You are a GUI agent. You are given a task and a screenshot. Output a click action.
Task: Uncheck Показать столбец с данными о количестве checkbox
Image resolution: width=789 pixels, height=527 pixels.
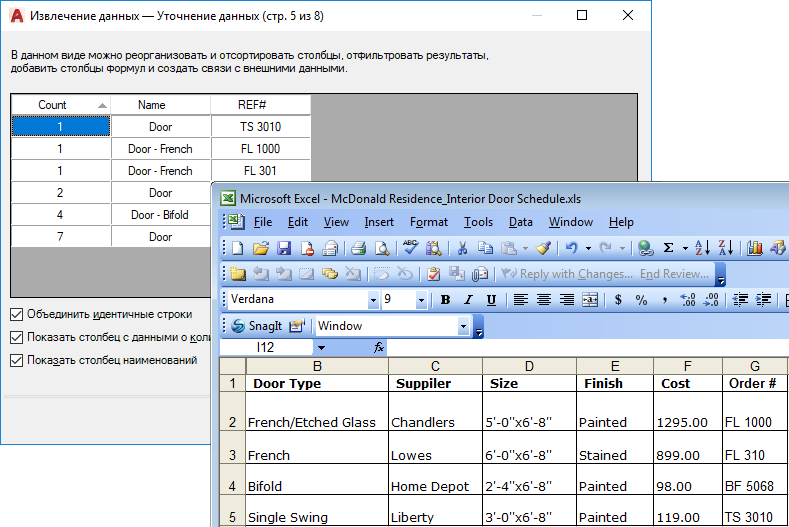point(17,337)
